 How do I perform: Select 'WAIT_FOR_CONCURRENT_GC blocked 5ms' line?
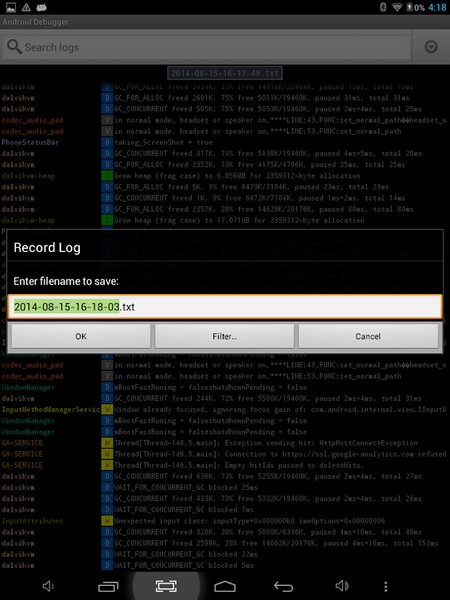[x=184, y=565]
